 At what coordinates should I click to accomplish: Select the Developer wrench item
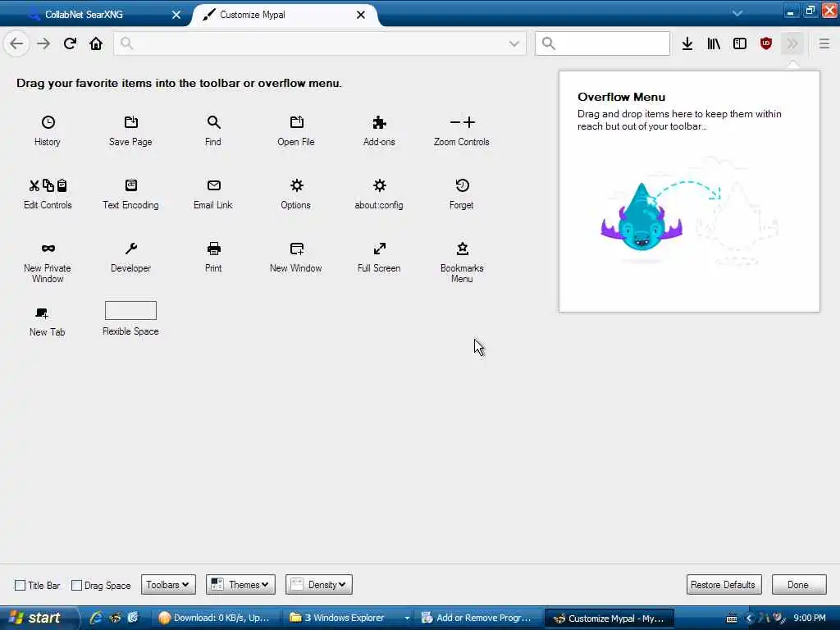[130, 257]
